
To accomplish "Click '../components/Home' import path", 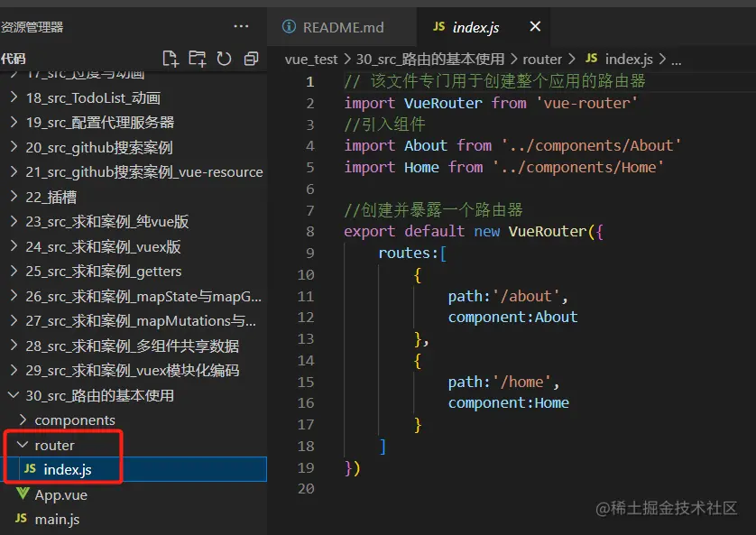I will coord(578,167).
